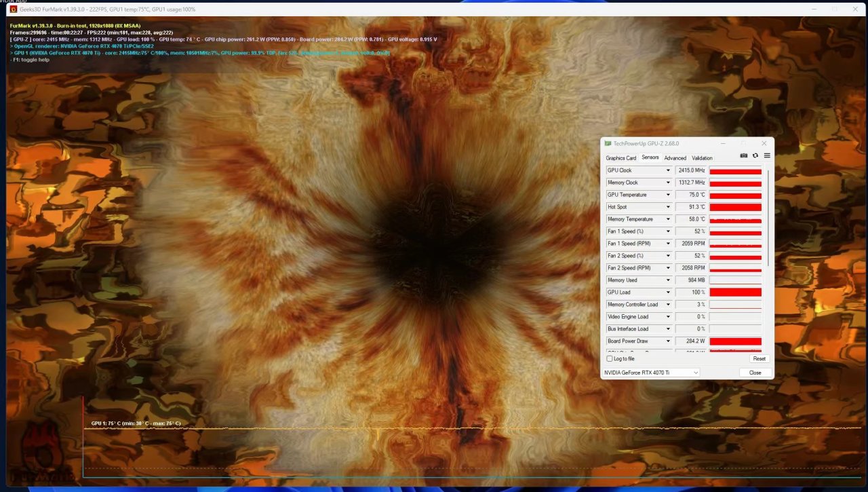Viewport: 868px width, 492px height.
Task: Open the Fan 1 Speed (%) dropdown
Action: click(668, 231)
